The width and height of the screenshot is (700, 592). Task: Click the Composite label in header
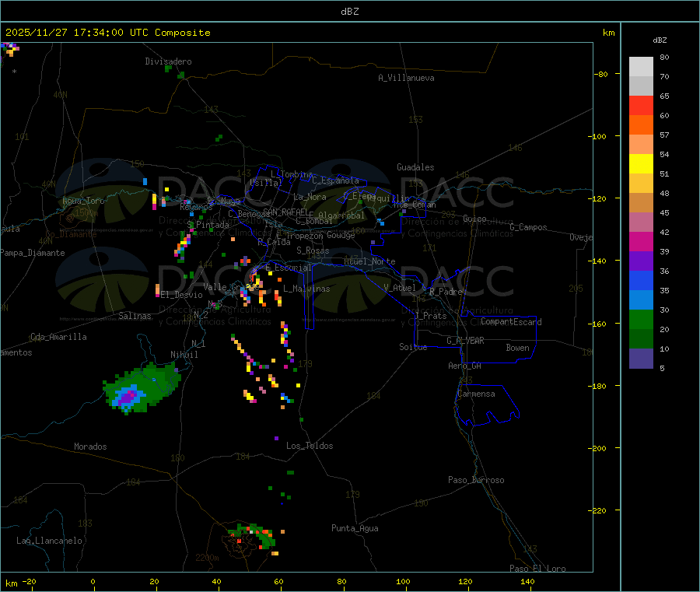click(183, 33)
